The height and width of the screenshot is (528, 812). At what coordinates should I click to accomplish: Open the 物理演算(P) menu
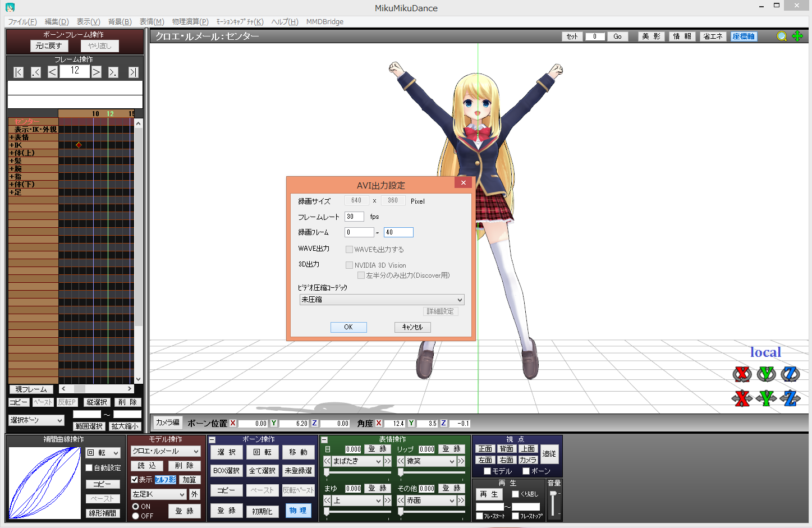pyautogui.click(x=190, y=22)
